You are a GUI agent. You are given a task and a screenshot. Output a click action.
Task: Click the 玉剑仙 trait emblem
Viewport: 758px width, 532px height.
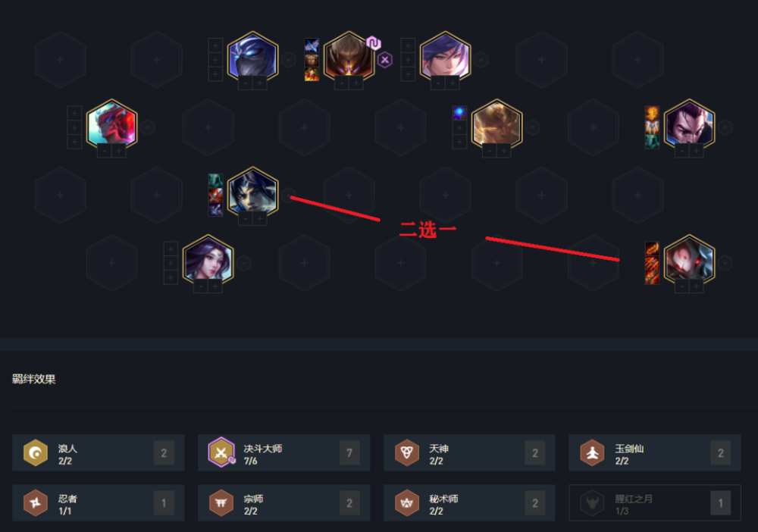tap(592, 452)
